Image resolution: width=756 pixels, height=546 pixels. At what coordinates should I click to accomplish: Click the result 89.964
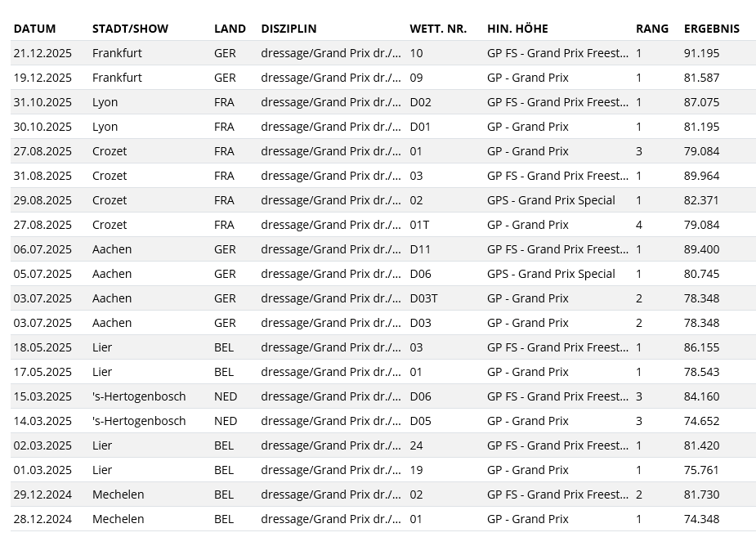tap(701, 176)
